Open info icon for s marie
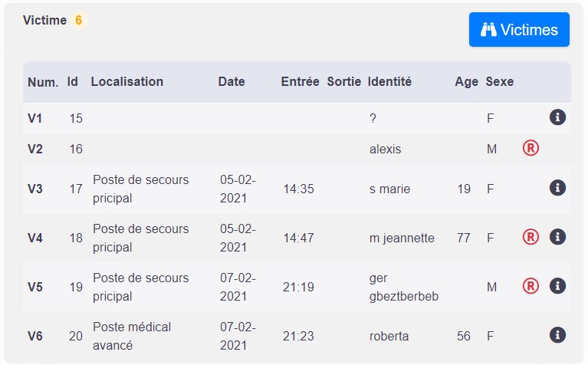The image size is (588, 365). click(557, 188)
